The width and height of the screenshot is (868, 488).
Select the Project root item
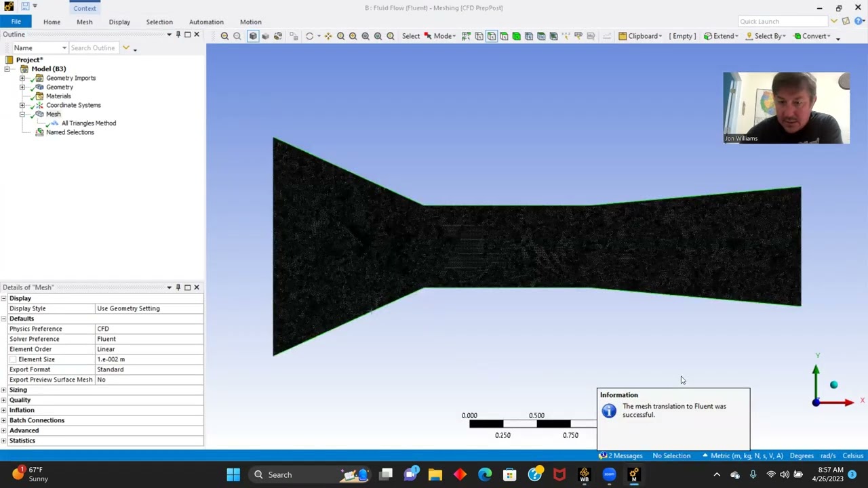29,60
